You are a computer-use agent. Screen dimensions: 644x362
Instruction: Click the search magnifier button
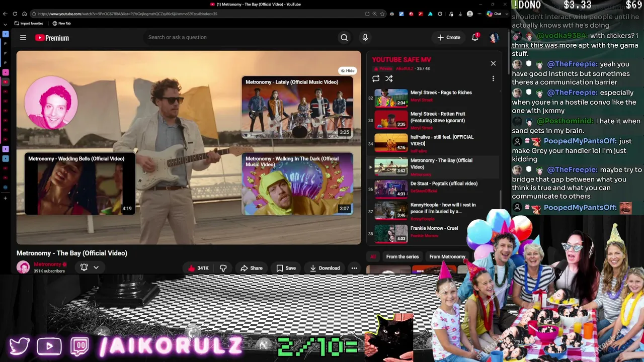tap(344, 37)
